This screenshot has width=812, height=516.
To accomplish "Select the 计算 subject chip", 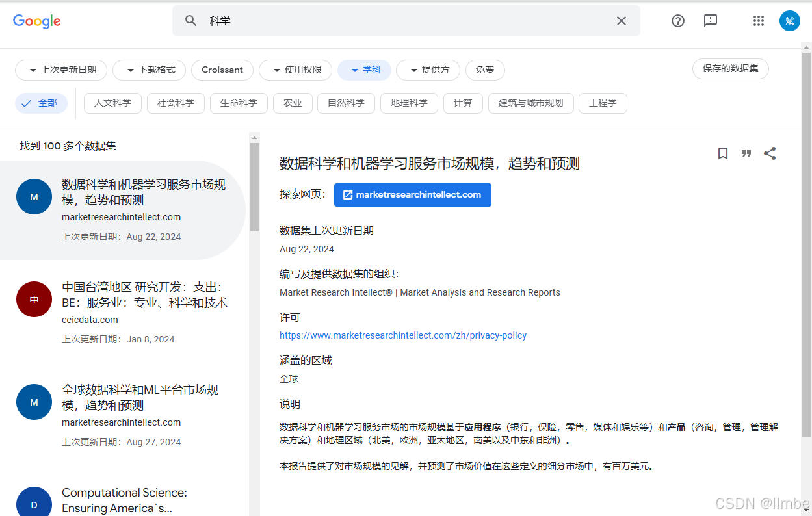I will tap(463, 103).
